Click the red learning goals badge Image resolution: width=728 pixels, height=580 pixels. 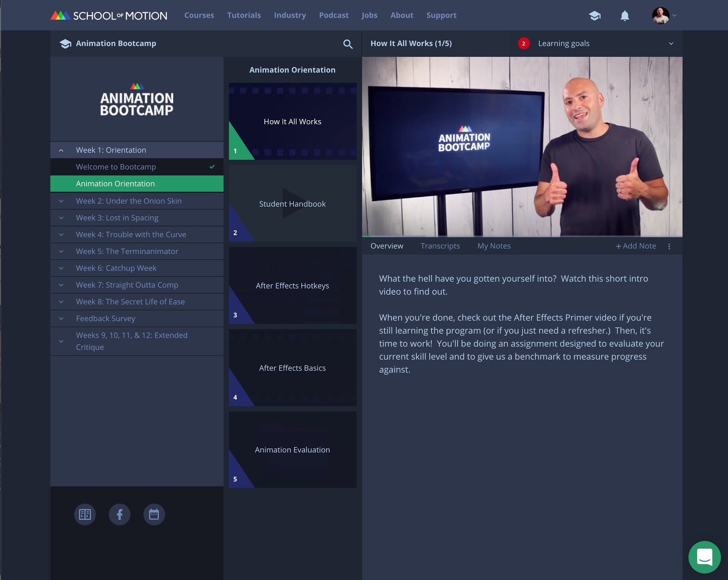pyautogui.click(x=524, y=44)
